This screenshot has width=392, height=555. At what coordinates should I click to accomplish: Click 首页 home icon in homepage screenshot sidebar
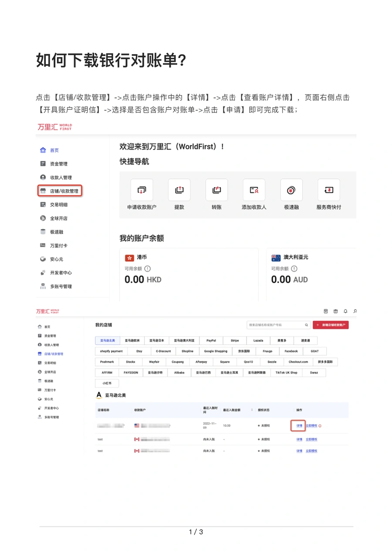point(43,150)
